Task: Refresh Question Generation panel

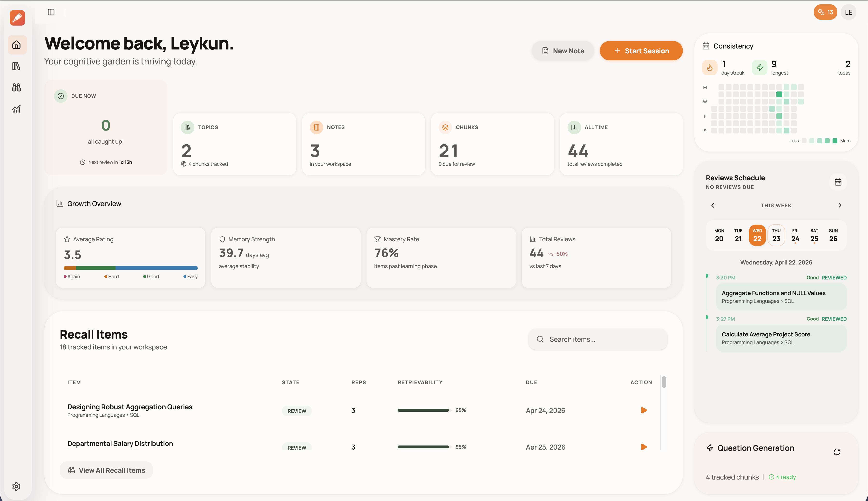Action: click(837, 452)
